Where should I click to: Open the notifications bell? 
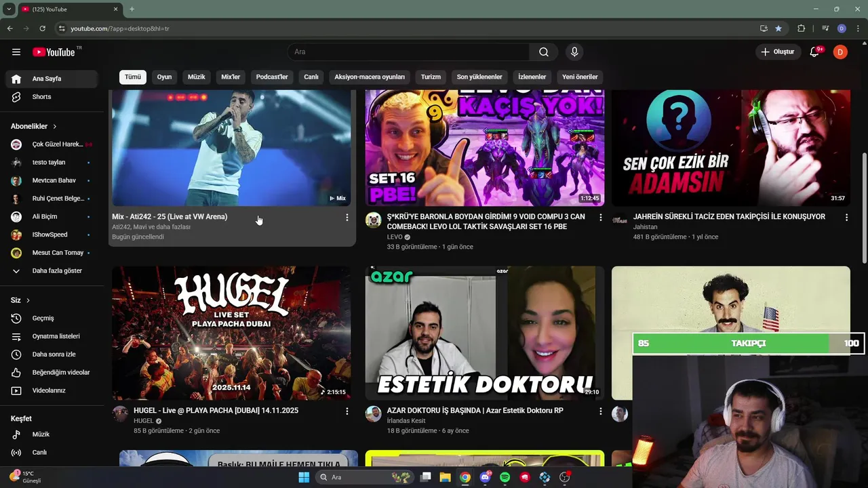[x=815, y=52]
